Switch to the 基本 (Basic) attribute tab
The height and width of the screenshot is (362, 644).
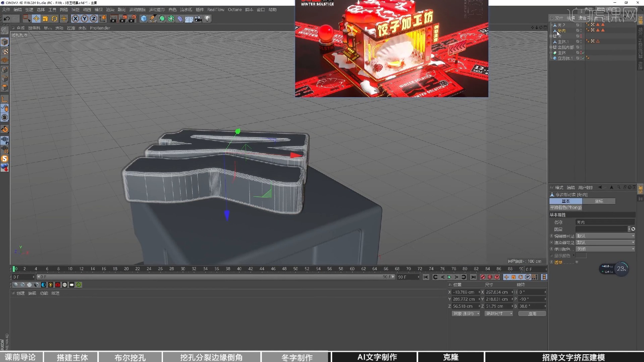(566, 201)
